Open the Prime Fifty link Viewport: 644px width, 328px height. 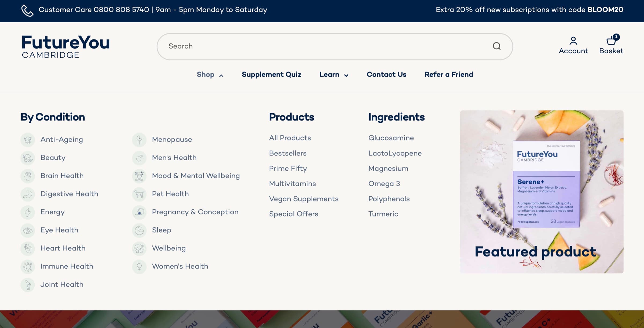click(288, 169)
